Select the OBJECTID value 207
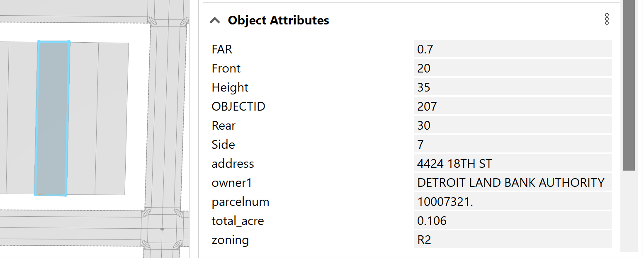The height and width of the screenshot is (261, 644). [x=512, y=106]
